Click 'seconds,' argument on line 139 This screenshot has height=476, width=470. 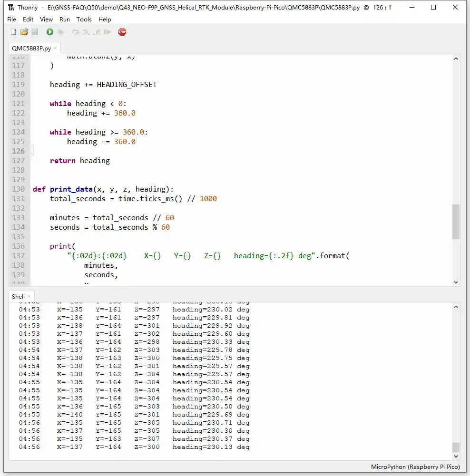pos(101,275)
